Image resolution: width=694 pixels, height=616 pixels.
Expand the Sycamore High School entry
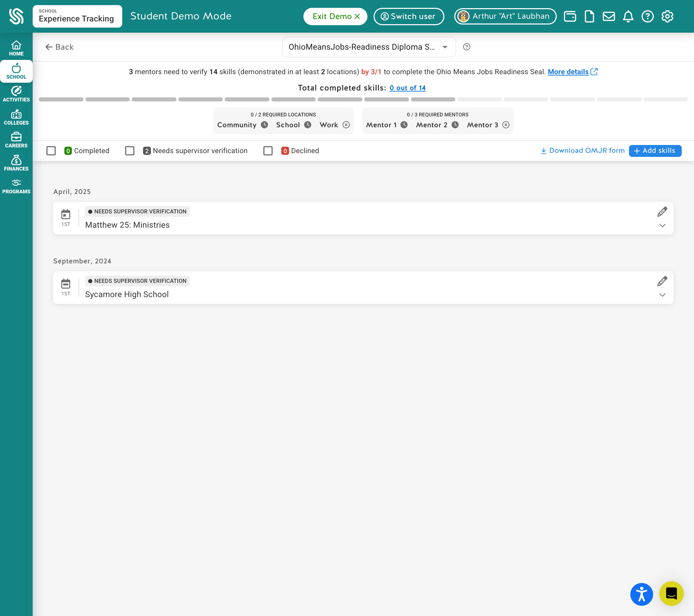662,295
